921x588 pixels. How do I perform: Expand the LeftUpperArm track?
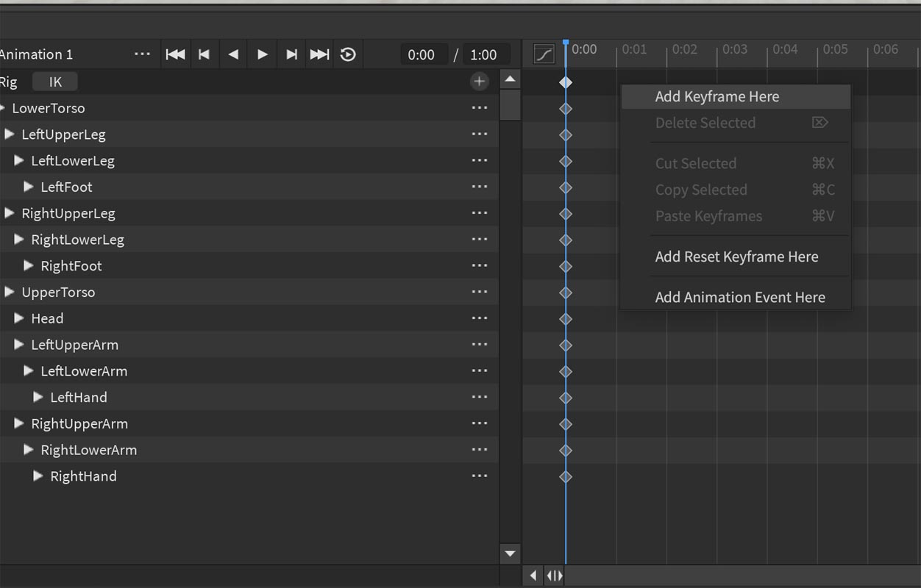[x=19, y=345]
